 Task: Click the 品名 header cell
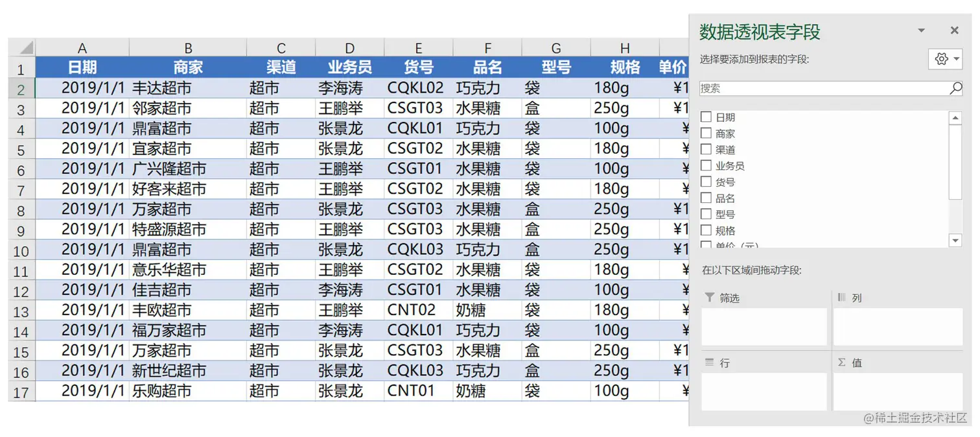coord(487,67)
